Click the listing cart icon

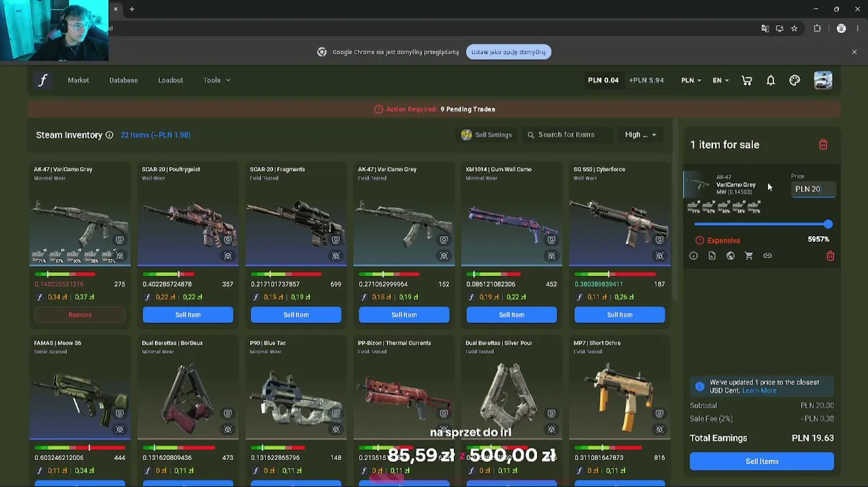tap(749, 256)
